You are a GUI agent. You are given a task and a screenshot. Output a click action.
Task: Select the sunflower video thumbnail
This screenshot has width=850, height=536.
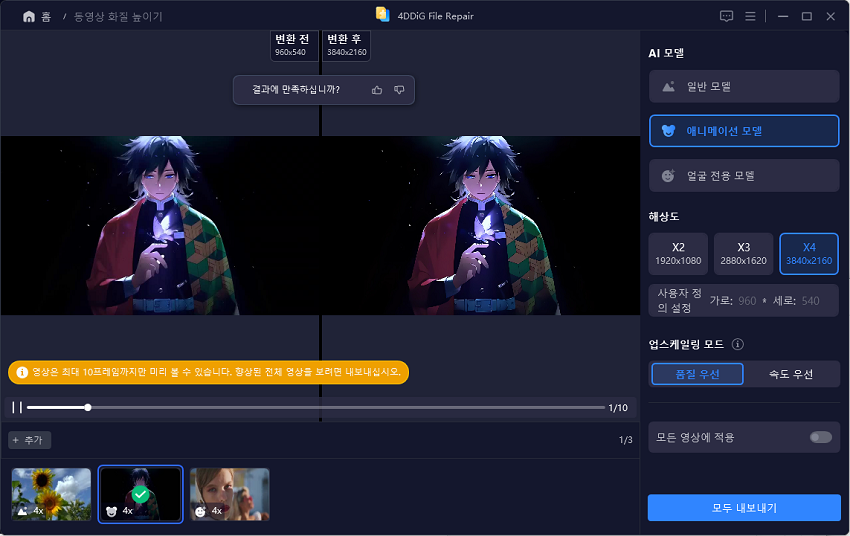coord(51,495)
